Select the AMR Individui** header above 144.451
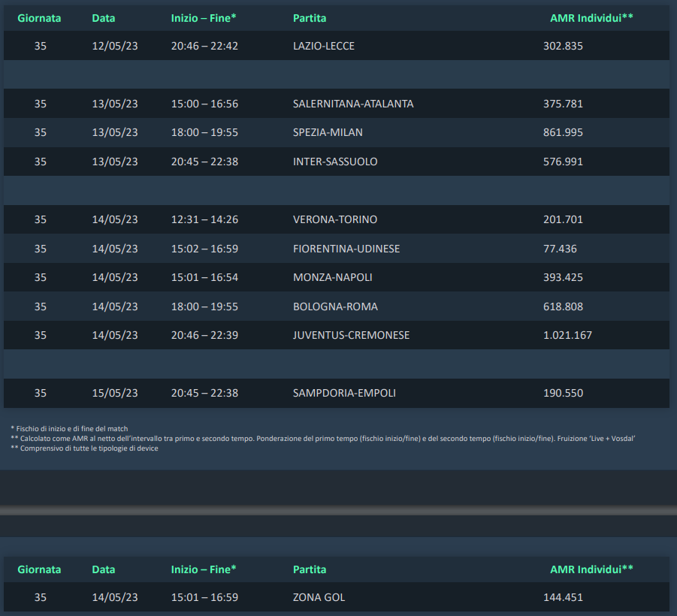Image resolution: width=677 pixels, height=616 pixels. 591,569
